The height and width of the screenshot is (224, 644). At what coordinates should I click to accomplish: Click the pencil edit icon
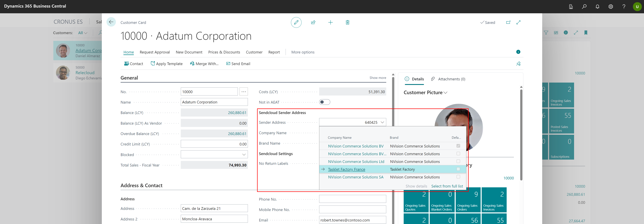[x=296, y=23]
